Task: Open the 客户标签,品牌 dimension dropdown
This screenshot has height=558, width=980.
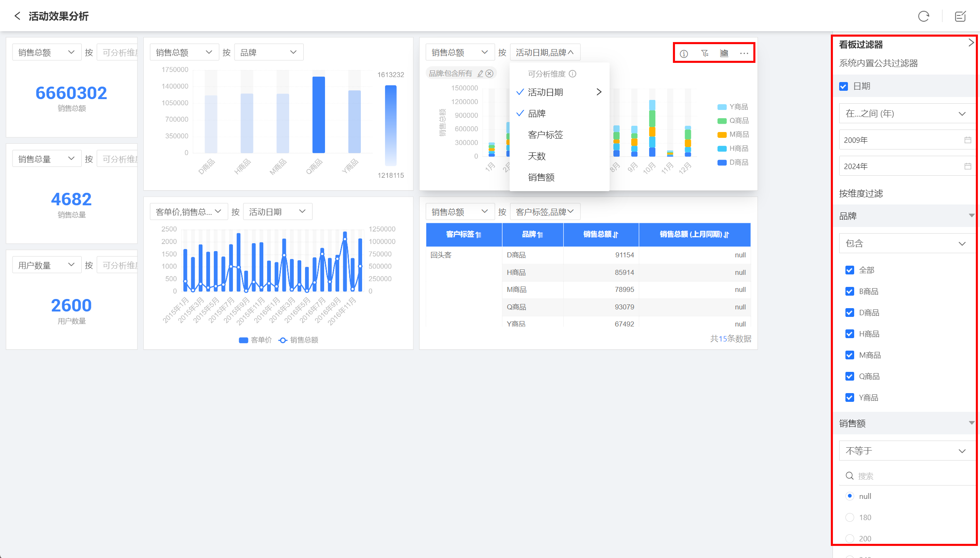Action: (x=545, y=212)
